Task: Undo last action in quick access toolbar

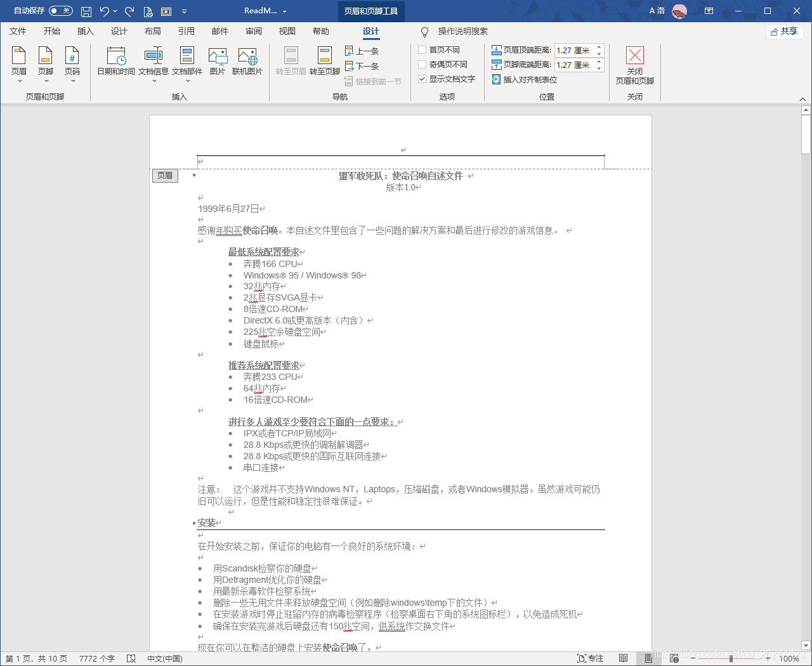Action: [104, 11]
